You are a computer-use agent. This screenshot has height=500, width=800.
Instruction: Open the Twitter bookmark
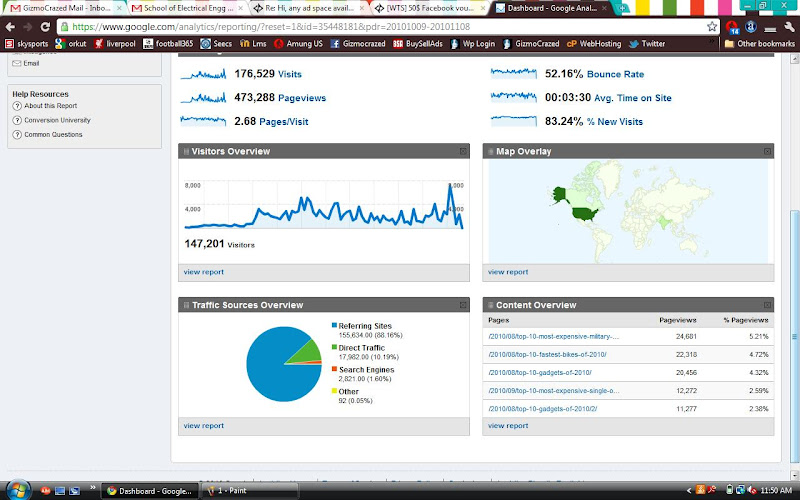647,44
